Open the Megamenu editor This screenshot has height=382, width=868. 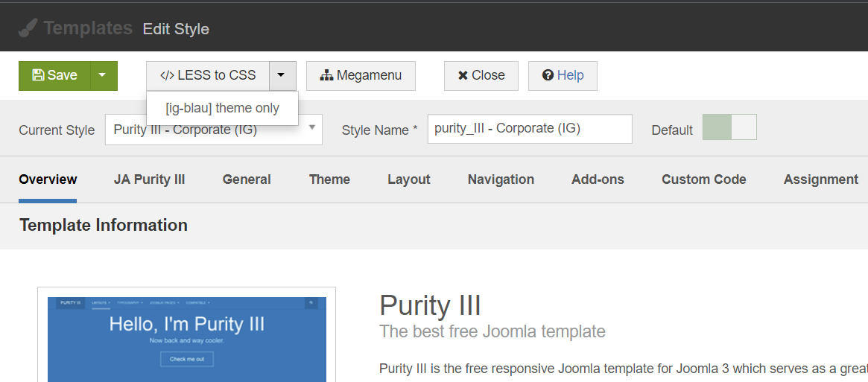tap(361, 75)
